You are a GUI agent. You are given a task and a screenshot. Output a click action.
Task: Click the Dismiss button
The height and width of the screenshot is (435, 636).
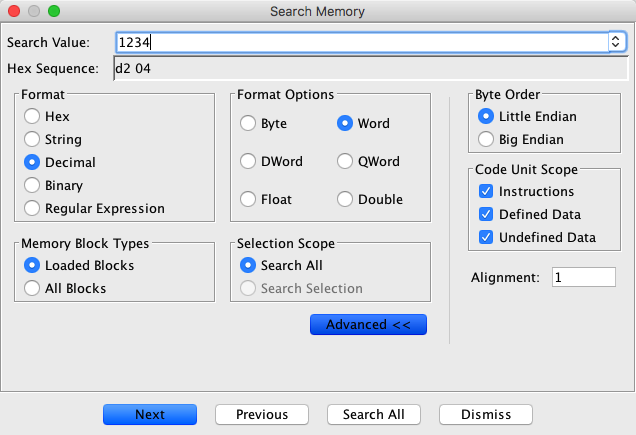[x=485, y=415]
